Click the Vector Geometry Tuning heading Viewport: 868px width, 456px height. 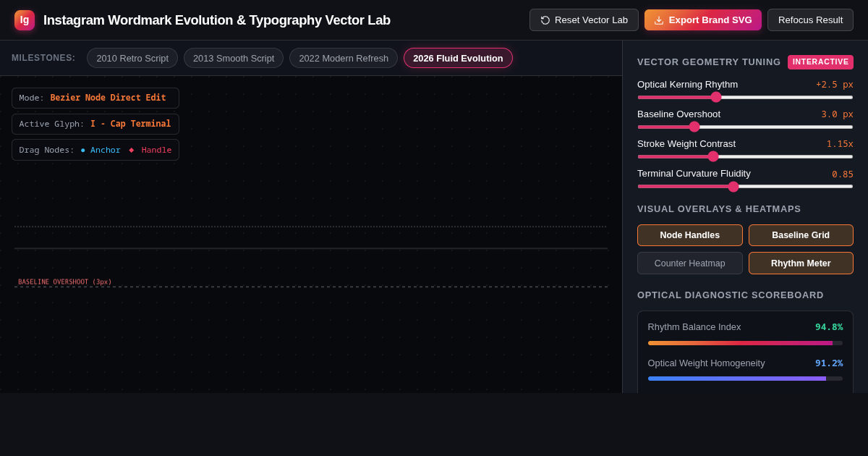click(709, 62)
